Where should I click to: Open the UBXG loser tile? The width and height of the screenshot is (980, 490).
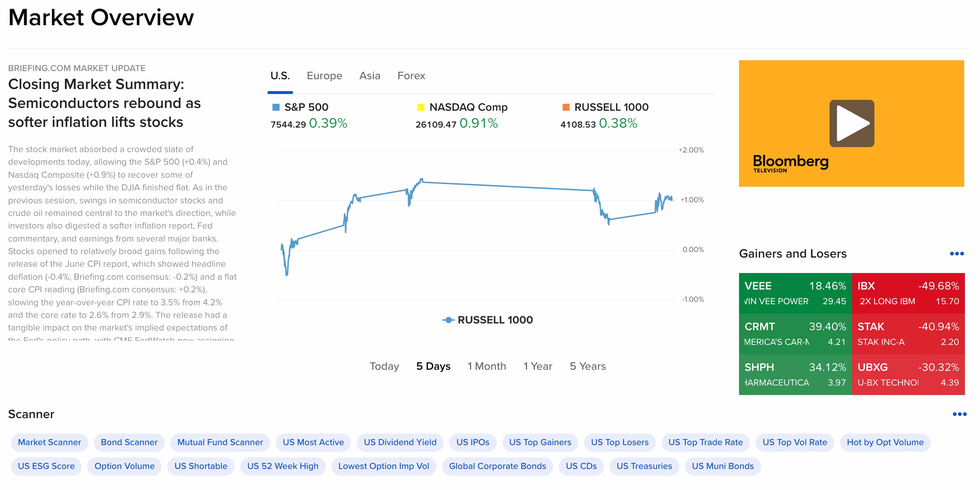pos(908,374)
